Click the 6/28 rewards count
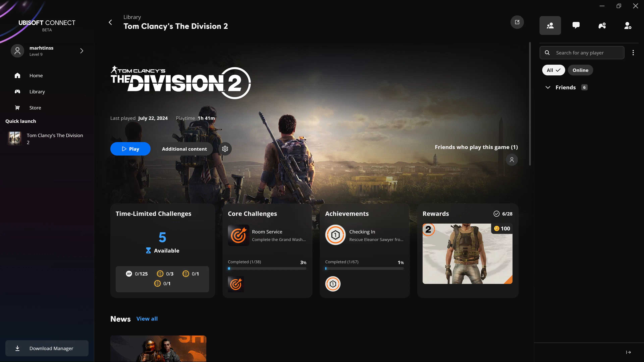Image resolution: width=644 pixels, height=362 pixels. (x=507, y=214)
